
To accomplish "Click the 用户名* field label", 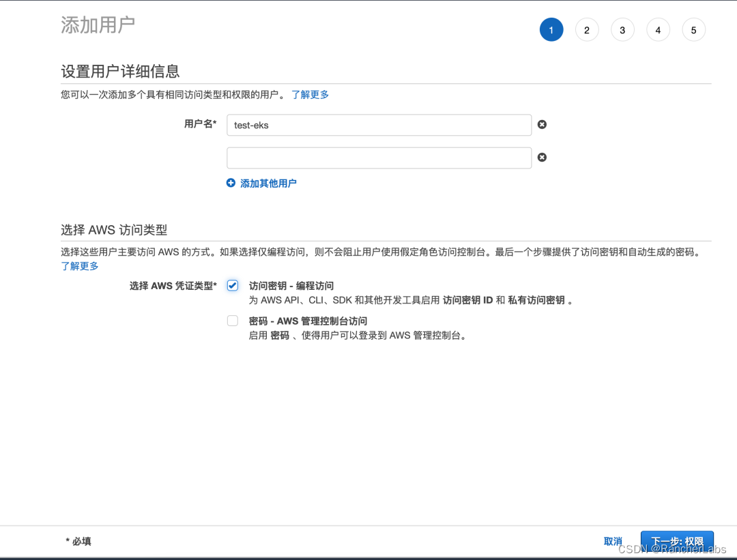I will point(200,123).
